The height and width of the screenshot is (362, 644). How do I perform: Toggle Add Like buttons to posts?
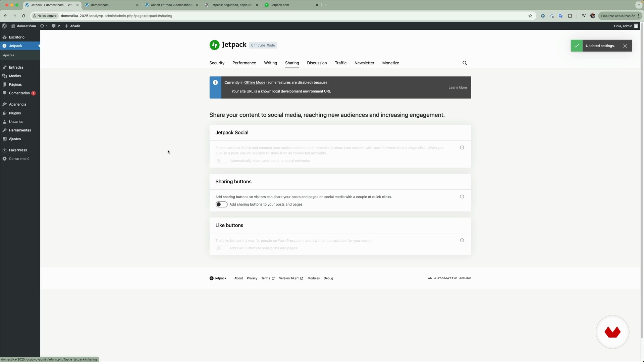coord(221,248)
